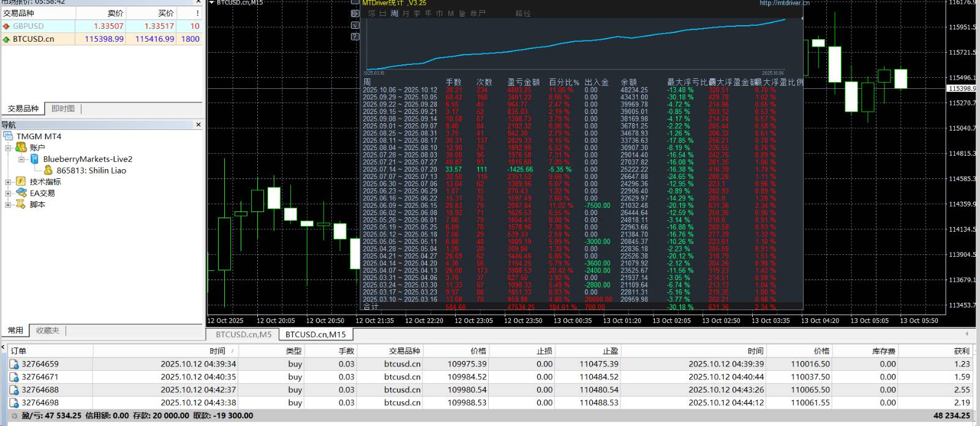The height and width of the screenshot is (426, 980).
Task: Click the question mark help icon on MTDriver panel
Action: click(x=355, y=37)
